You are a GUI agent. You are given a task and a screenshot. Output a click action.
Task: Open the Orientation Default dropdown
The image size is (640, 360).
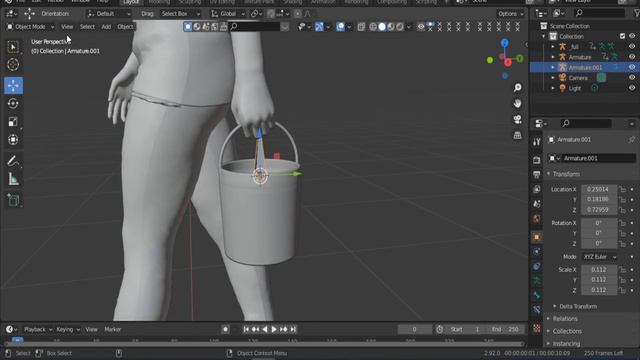tap(109, 13)
